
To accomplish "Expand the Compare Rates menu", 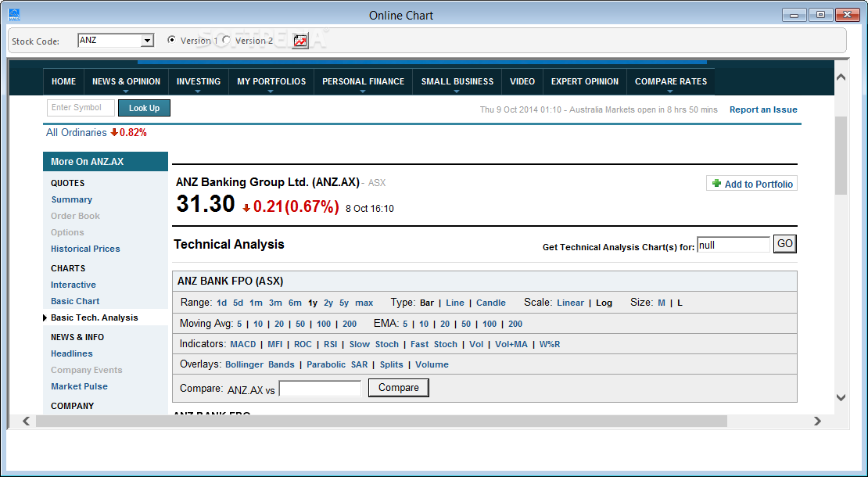I will click(x=670, y=81).
